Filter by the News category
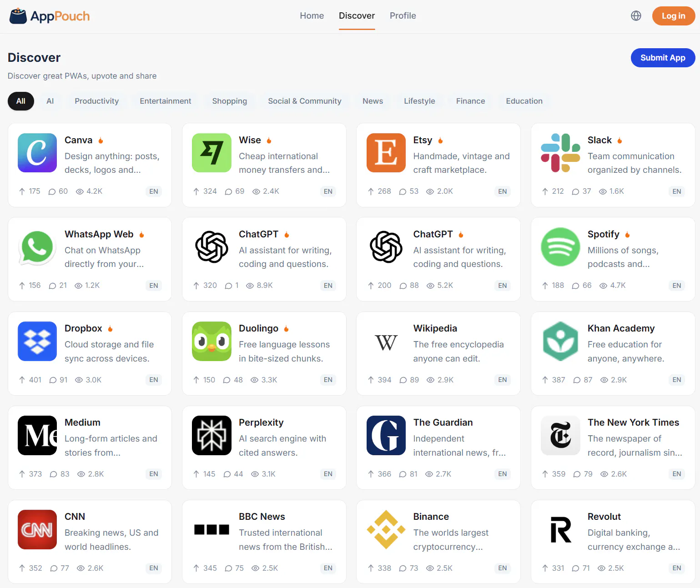700x588 pixels. 373,101
